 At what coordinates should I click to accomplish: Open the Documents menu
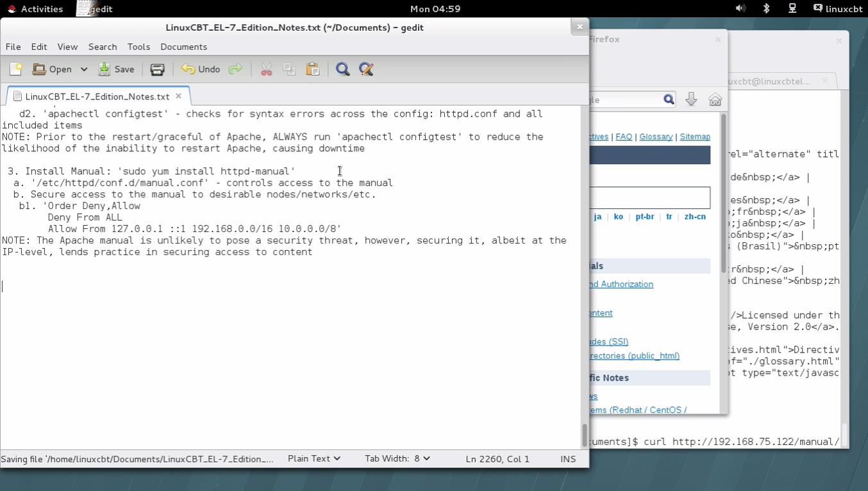tap(183, 47)
